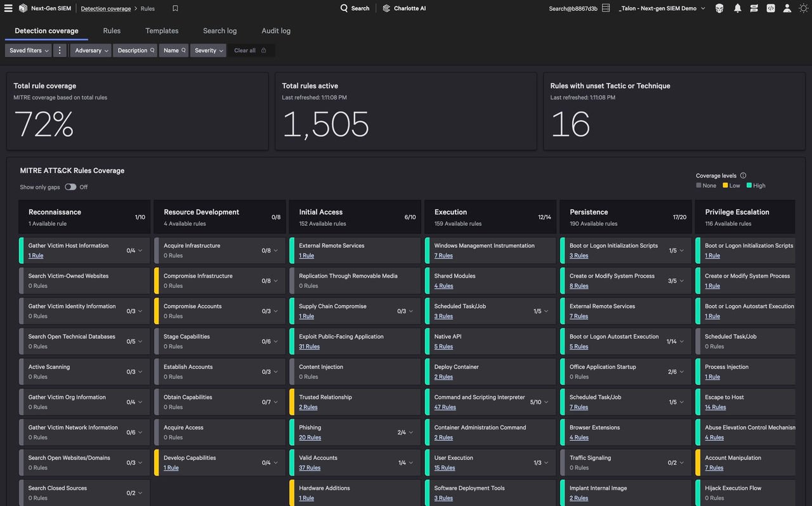Click the Low coverage level yellow swatch

(x=725, y=185)
